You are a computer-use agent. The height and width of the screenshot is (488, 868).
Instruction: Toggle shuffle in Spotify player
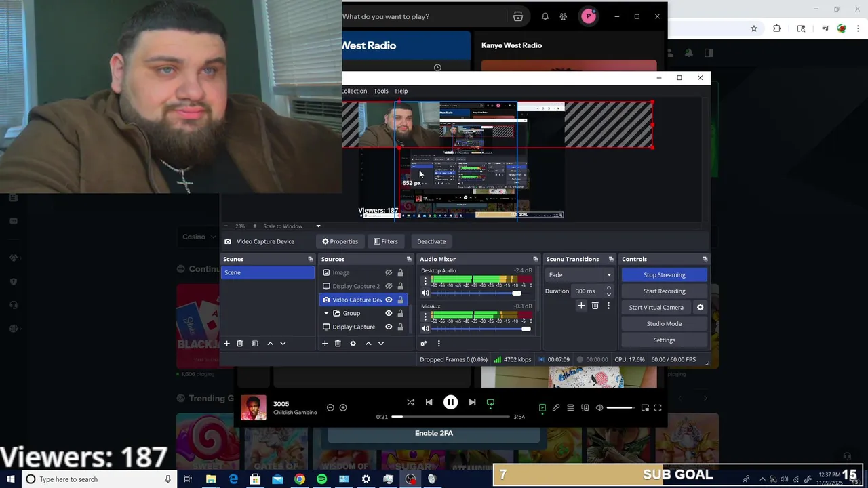[x=410, y=403]
